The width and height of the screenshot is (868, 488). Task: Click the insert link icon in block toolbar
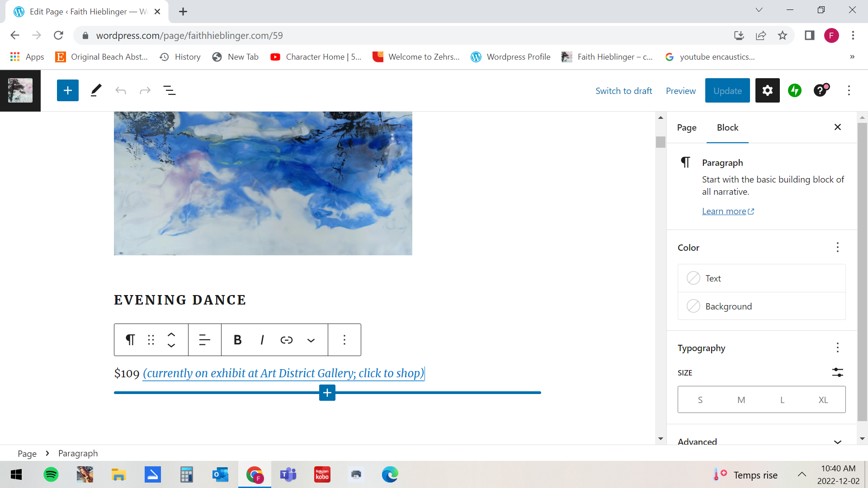[287, 340]
